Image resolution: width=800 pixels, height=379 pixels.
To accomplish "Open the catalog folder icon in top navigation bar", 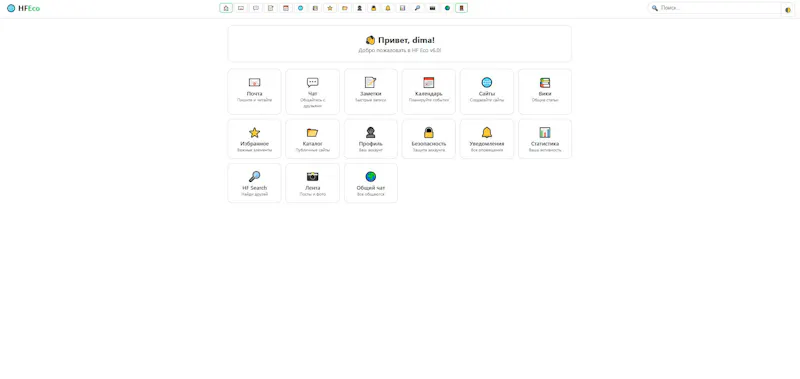I will [x=344, y=8].
